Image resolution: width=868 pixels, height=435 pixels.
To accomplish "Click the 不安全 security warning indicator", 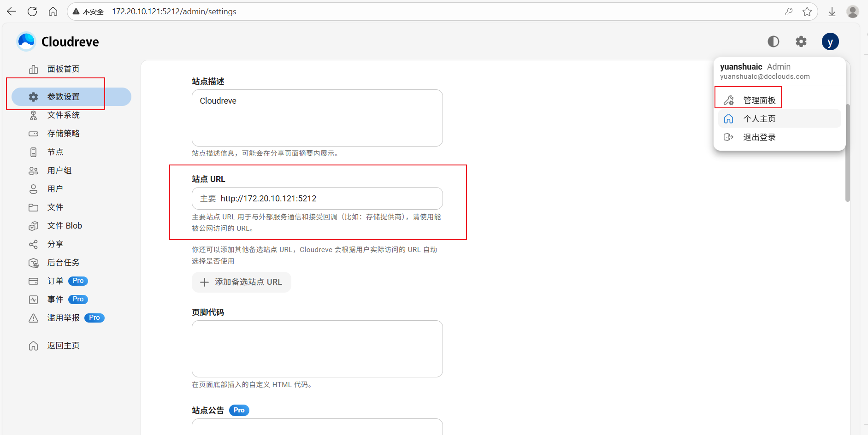I will (x=88, y=12).
